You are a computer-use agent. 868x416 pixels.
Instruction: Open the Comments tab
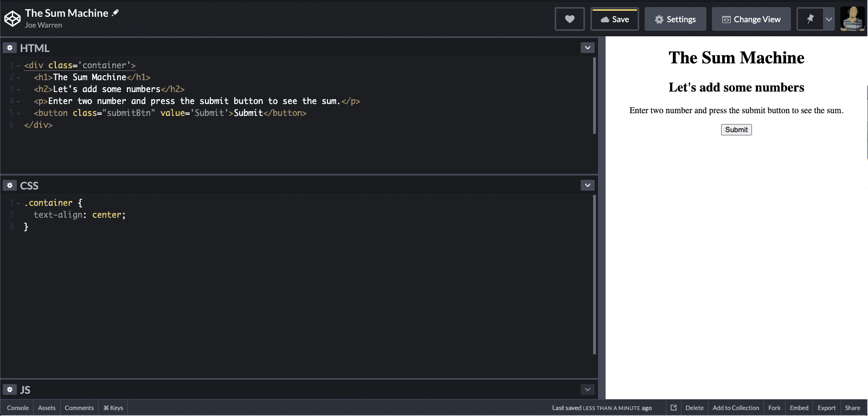(x=79, y=408)
